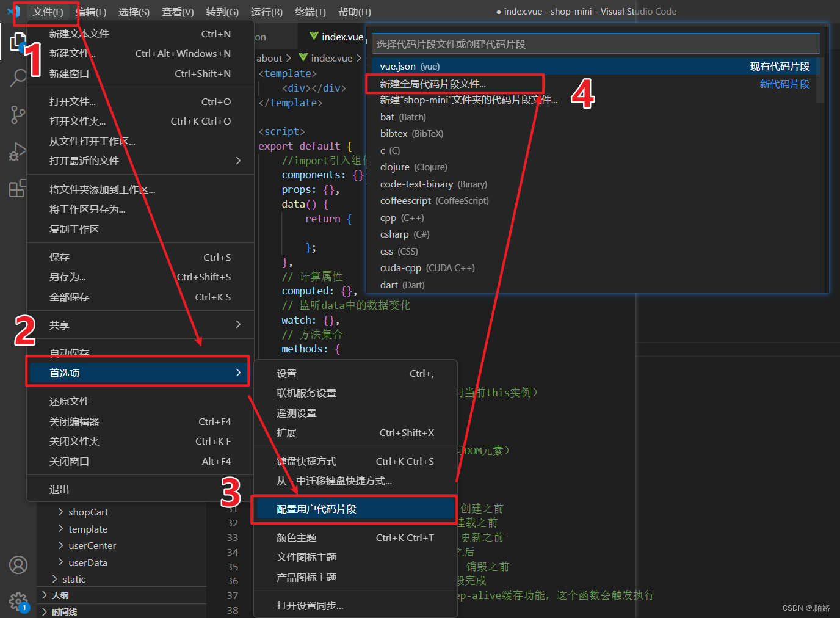Click the about breadcrumb segment

pyautogui.click(x=269, y=58)
